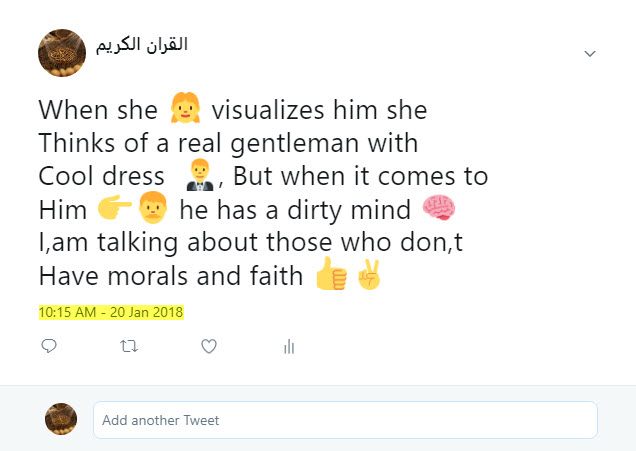Screen dimensions: 636x451
Task: View tweet activity bar chart icon
Action: tap(289, 346)
